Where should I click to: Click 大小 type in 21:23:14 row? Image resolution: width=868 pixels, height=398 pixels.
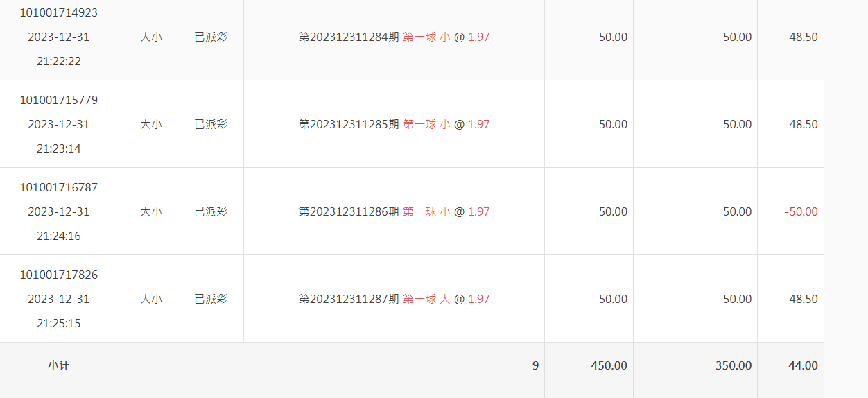[x=151, y=124]
